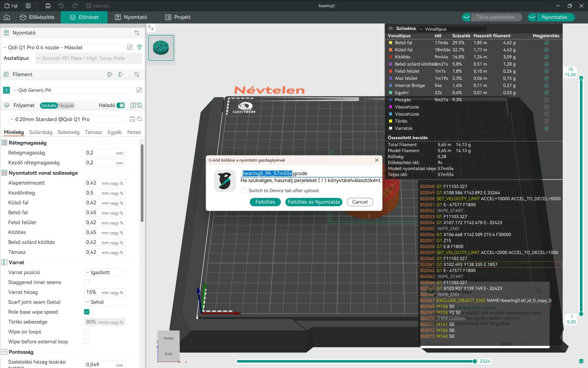The height and width of the screenshot is (368, 588).
Task: Enable Switch to Device tab after upload
Action: [244, 190]
